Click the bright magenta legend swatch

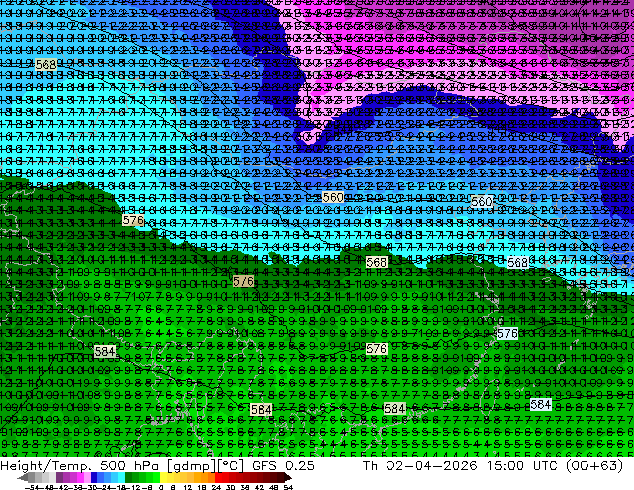pos(80,477)
